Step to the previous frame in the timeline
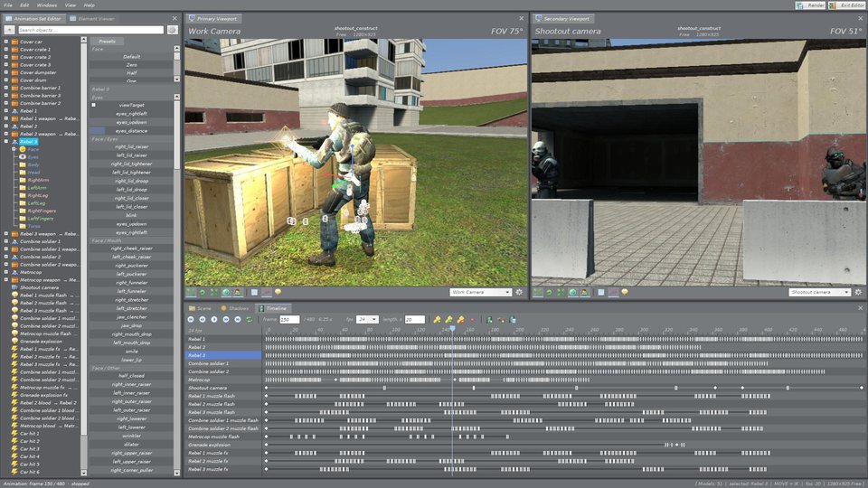868x488 pixels. pos(202,319)
